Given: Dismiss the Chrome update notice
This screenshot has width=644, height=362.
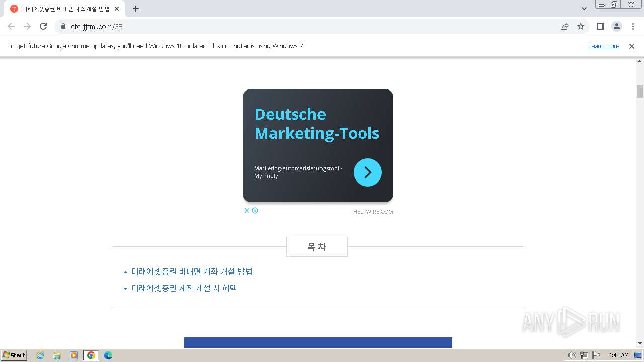Looking at the screenshot, I should tap(631, 46).
